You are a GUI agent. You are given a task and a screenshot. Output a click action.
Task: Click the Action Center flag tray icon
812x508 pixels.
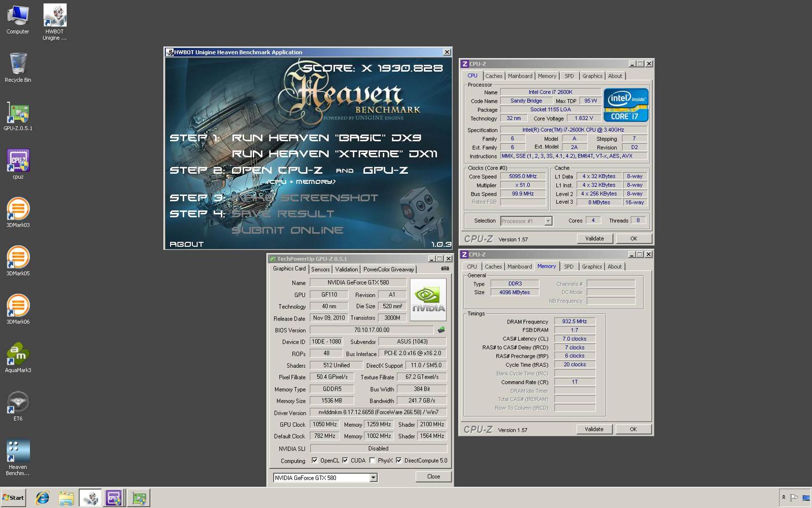tap(794, 498)
